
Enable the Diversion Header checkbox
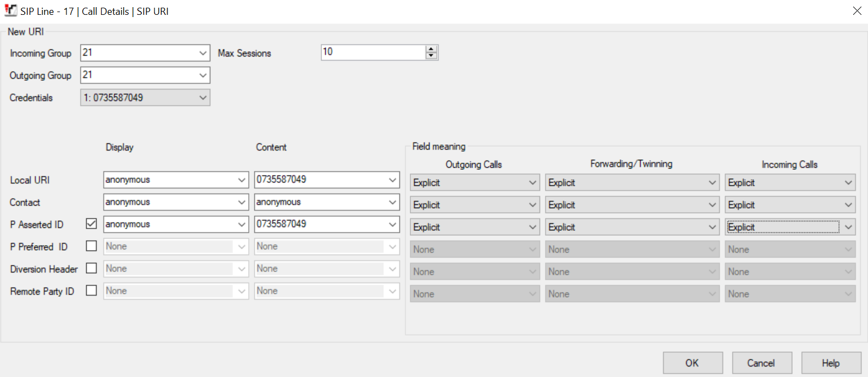[x=91, y=268]
